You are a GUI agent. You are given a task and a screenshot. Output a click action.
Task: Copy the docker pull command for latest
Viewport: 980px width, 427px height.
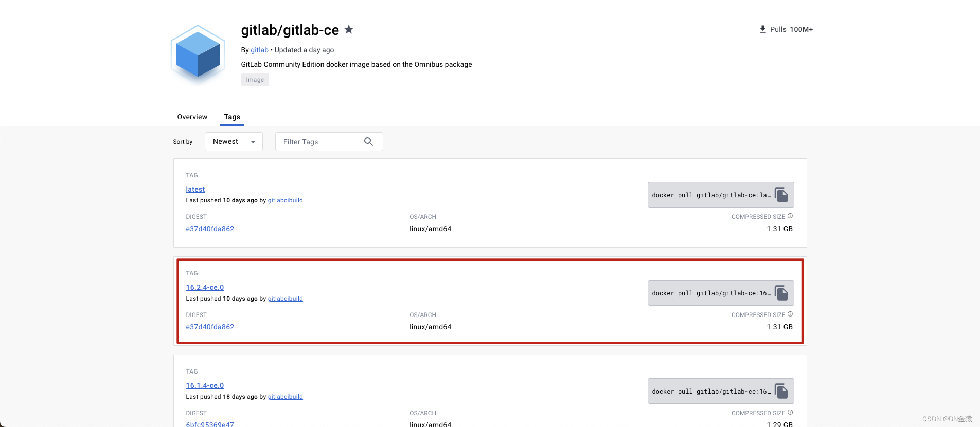[x=781, y=195]
